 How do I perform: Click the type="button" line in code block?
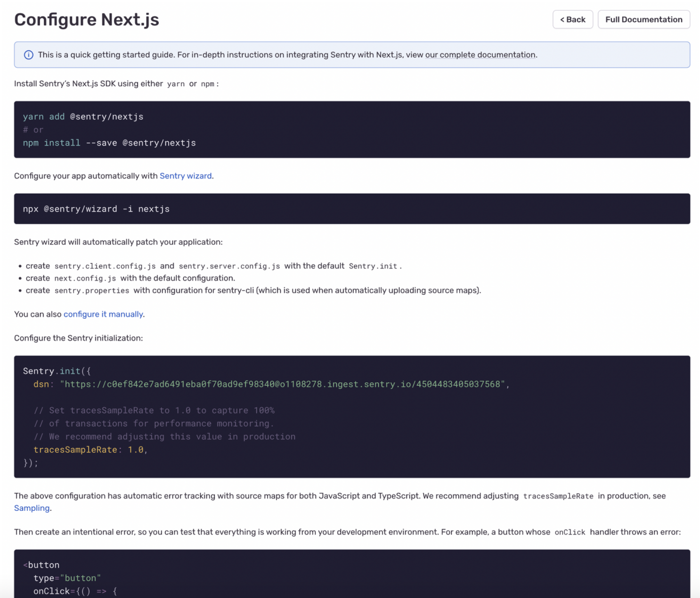coord(67,578)
